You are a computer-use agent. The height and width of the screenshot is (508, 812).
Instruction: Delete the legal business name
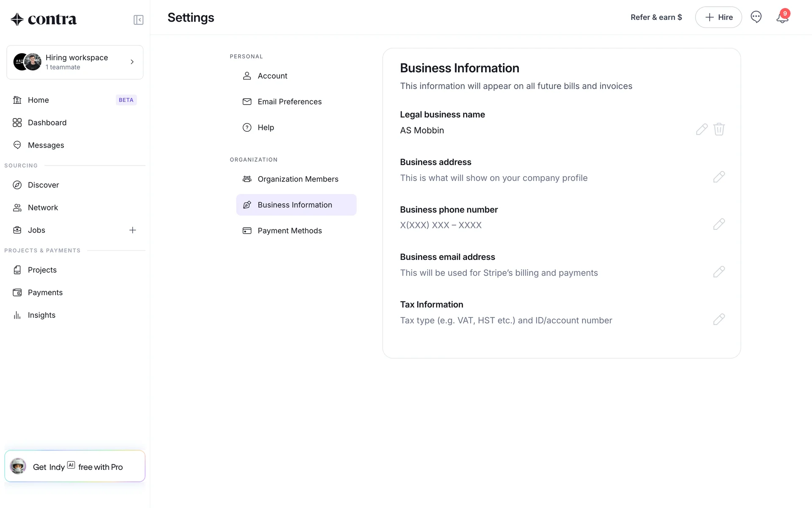click(719, 129)
